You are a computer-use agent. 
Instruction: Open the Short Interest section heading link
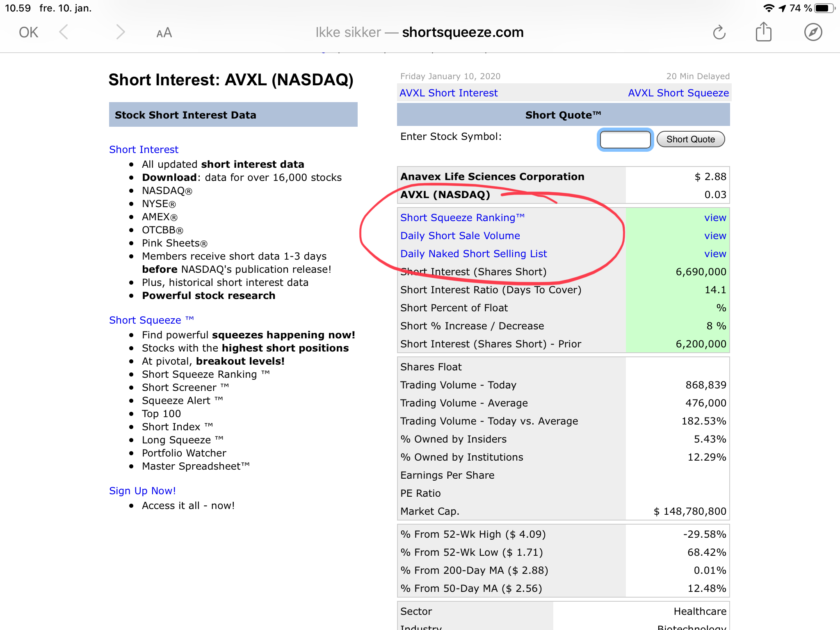pyautogui.click(x=144, y=150)
